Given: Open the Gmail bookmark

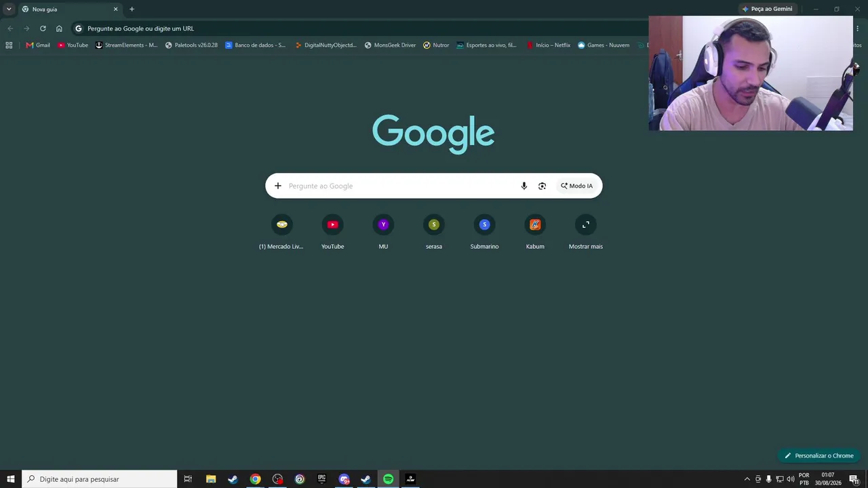Looking at the screenshot, I should pyautogui.click(x=38, y=45).
